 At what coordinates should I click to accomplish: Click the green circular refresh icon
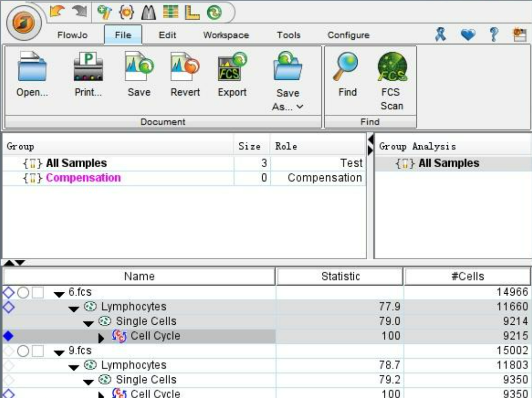coord(214,13)
